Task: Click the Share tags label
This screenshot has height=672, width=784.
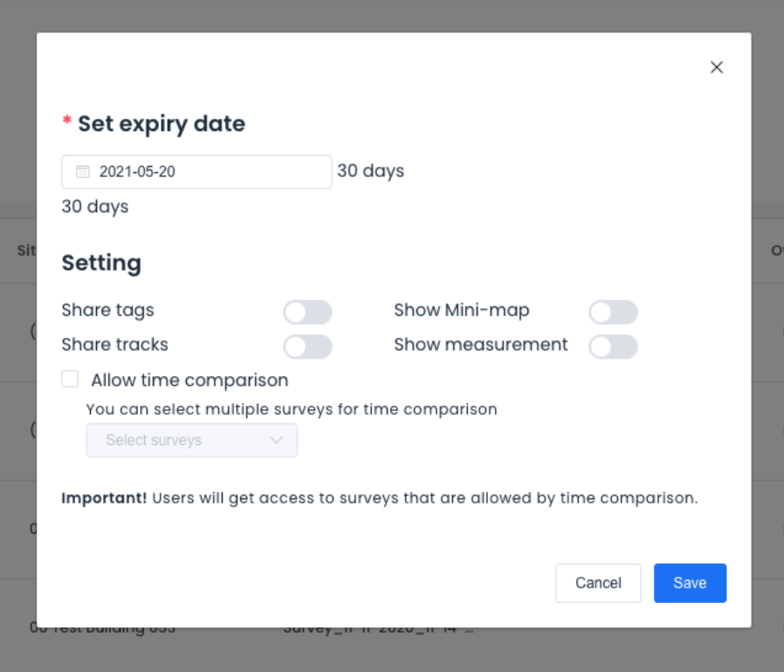Action: point(107,311)
